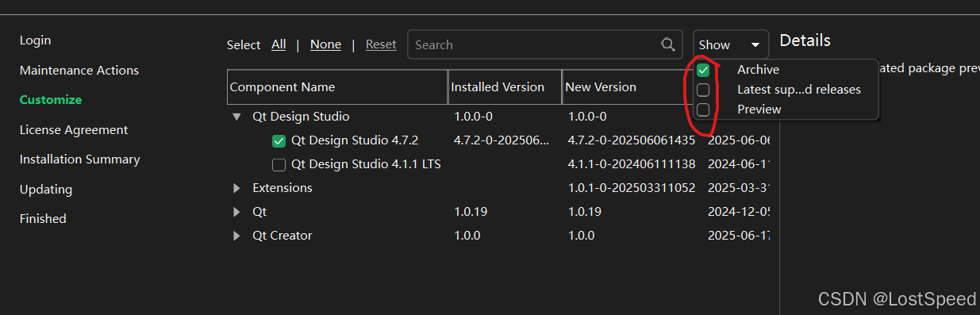980x315 pixels.
Task: Click installed version 1.0.19 cell
Action: [x=471, y=212]
